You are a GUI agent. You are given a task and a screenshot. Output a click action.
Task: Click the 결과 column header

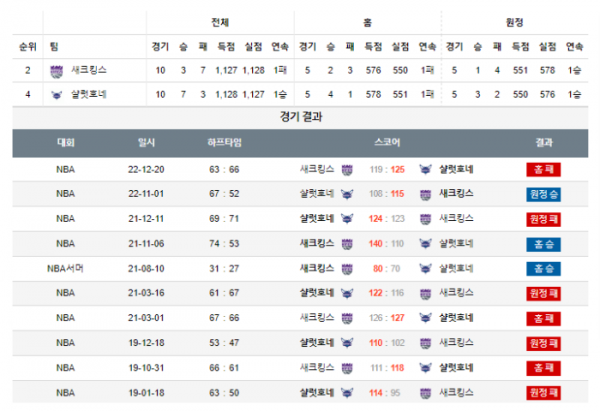[544, 143]
